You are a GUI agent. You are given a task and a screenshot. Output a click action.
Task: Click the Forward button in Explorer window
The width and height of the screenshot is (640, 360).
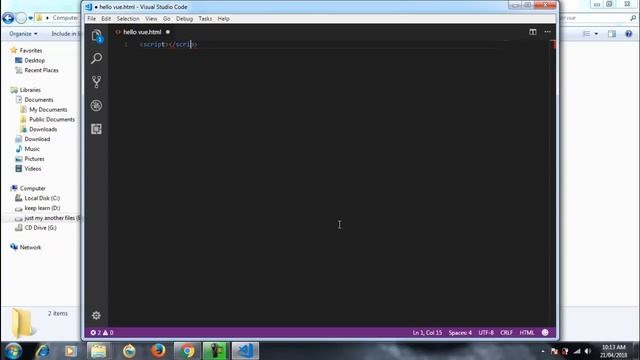point(21,18)
